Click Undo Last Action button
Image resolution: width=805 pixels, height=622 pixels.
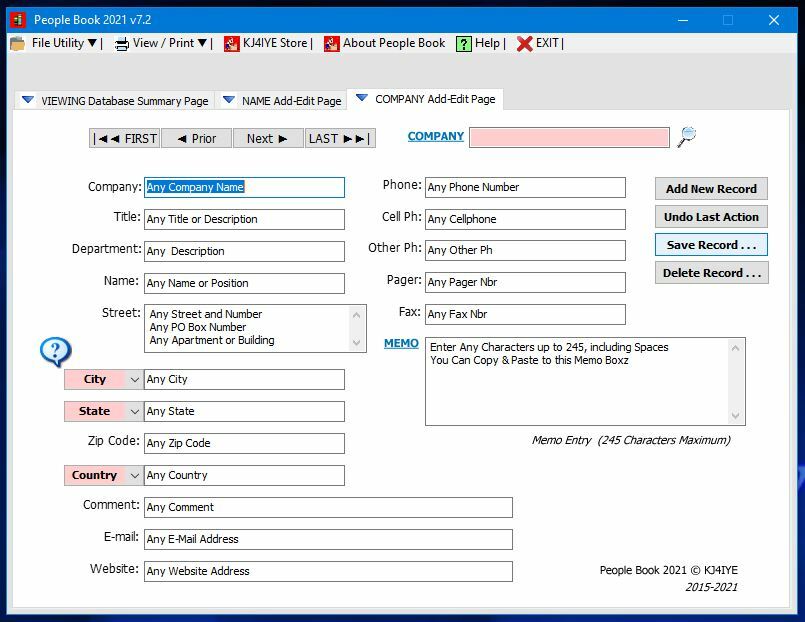coord(711,217)
